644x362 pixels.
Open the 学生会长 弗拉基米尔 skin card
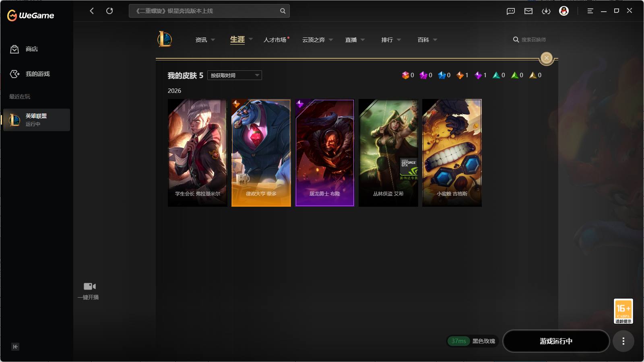pyautogui.click(x=198, y=153)
